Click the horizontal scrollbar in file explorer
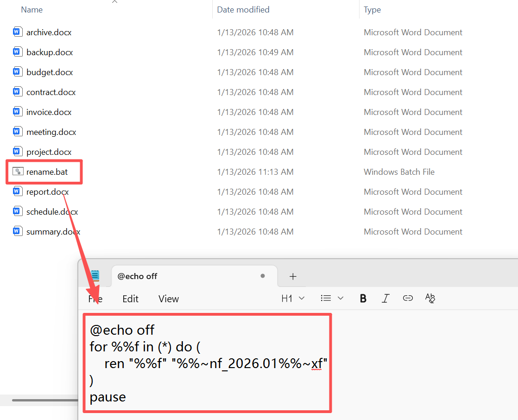Screen dimensions: 518x420 click(x=44, y=400)
